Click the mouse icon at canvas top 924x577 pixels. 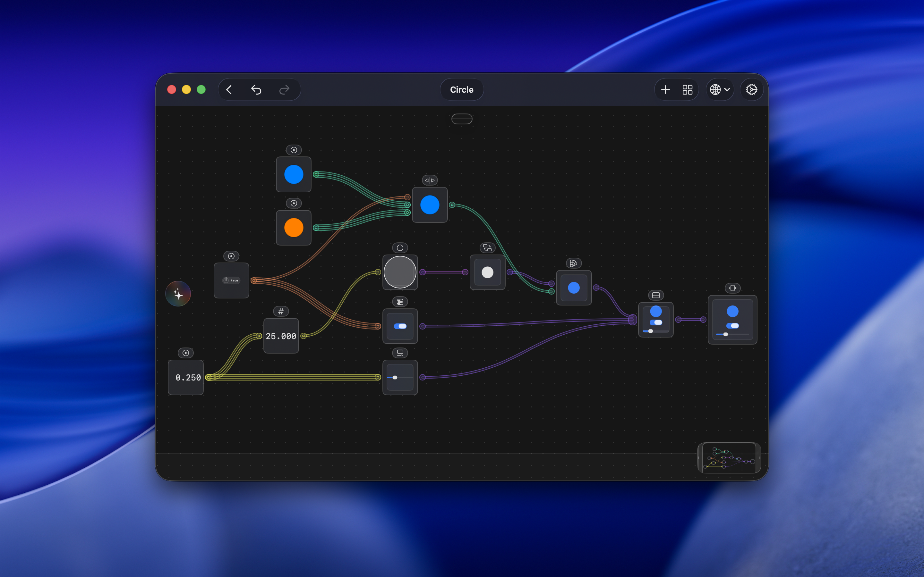click(x=462, y=119)
